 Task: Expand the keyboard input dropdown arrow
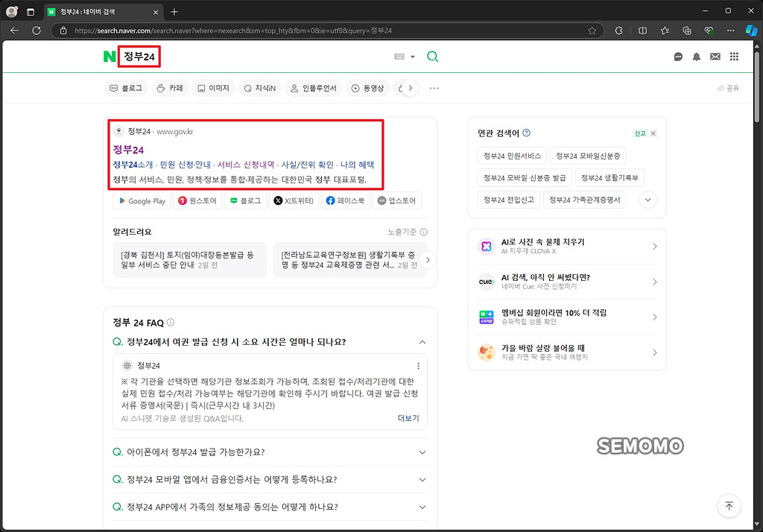coord(413,57)
